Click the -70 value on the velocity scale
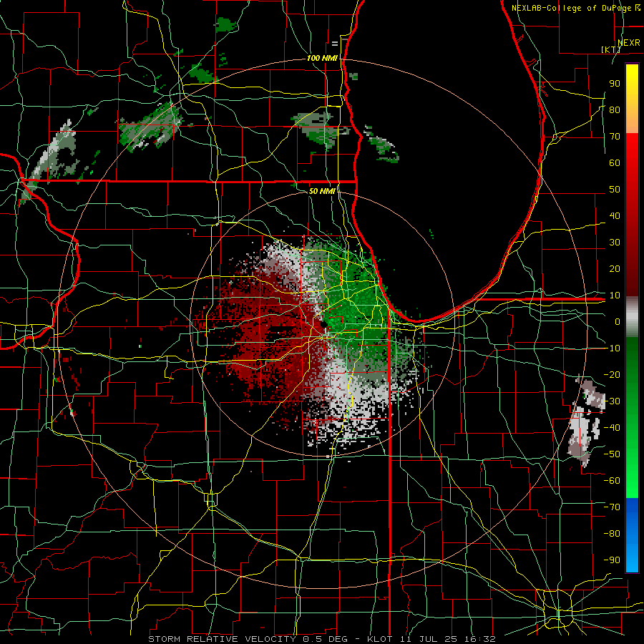The image size is (644, 644). (612, 507)
